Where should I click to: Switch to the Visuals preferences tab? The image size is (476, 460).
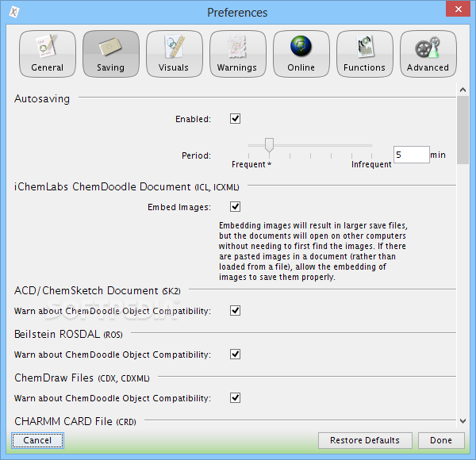click(x=175, y=54)
